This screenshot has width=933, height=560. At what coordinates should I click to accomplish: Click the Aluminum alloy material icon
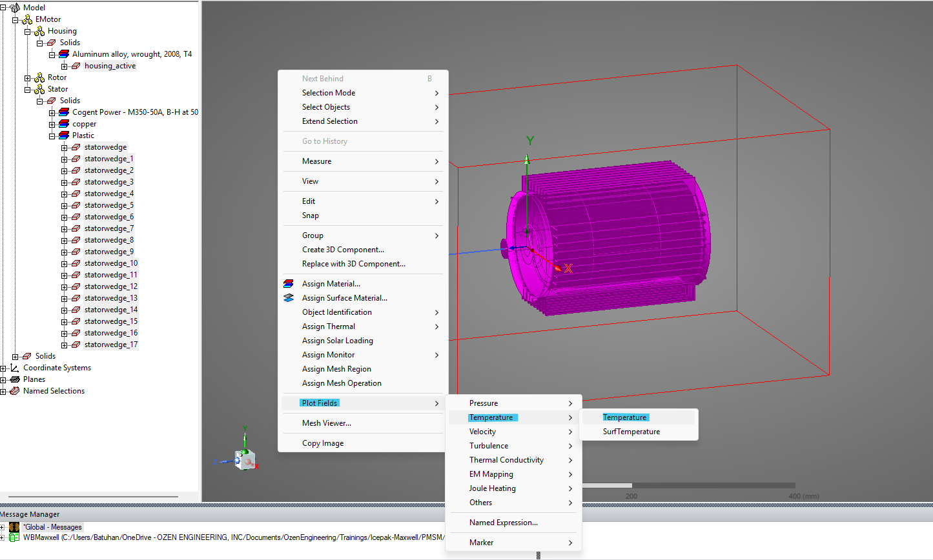click(64, 54)
